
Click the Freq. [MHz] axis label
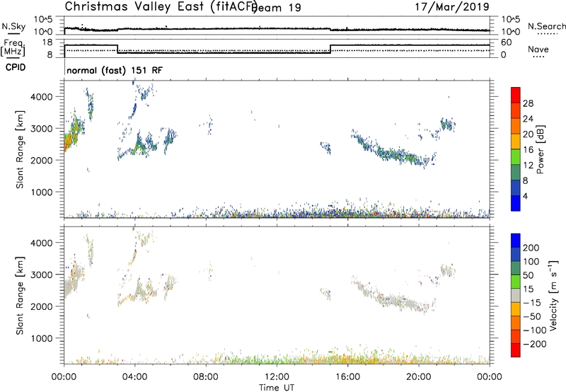[x=13, y=47]
